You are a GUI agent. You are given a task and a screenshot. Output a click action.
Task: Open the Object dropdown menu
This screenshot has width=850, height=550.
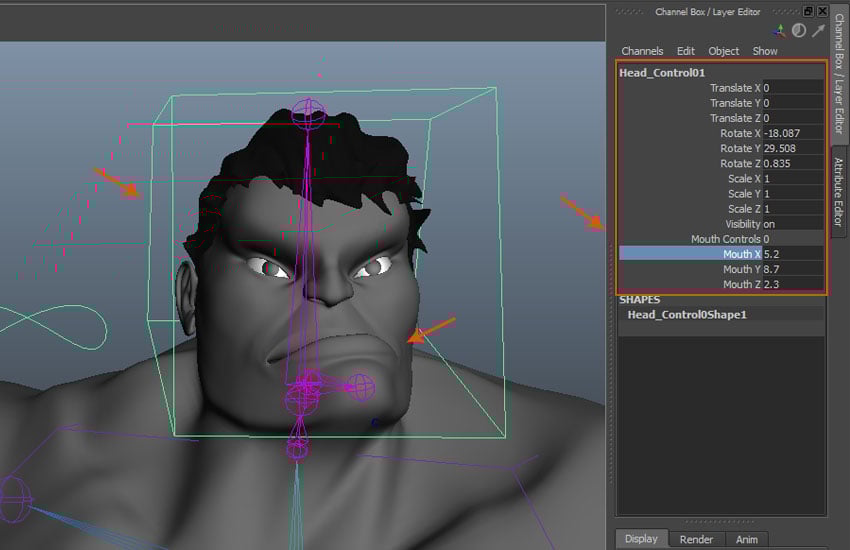(723, 51)
